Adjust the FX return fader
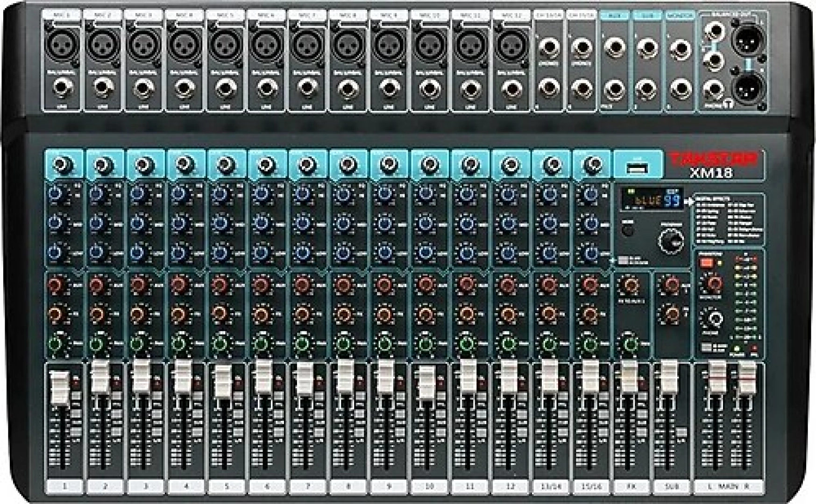This screenshot has width=816, height=504. click(629, 376)
